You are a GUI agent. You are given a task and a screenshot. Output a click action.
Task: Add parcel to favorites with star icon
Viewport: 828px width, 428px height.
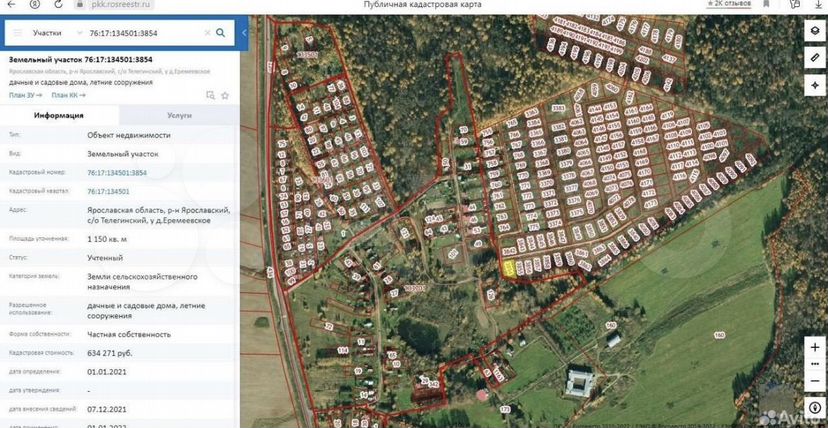[x=225, y=95]
